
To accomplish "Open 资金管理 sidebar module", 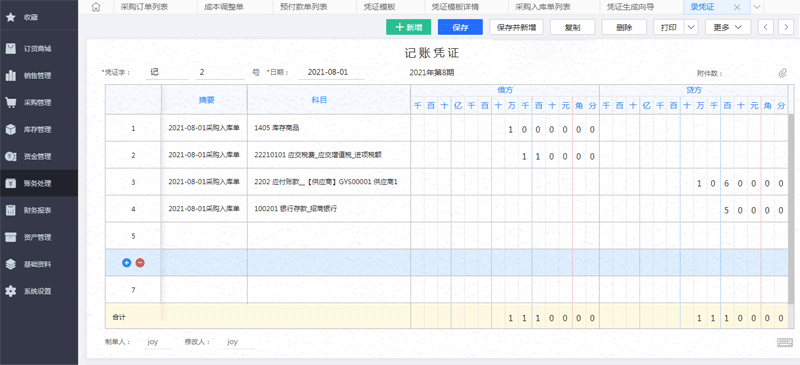I will pos(39,157).
